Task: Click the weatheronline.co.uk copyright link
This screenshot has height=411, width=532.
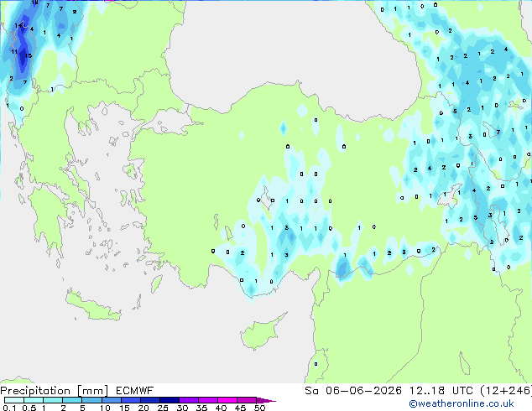Action: (462, 403)
